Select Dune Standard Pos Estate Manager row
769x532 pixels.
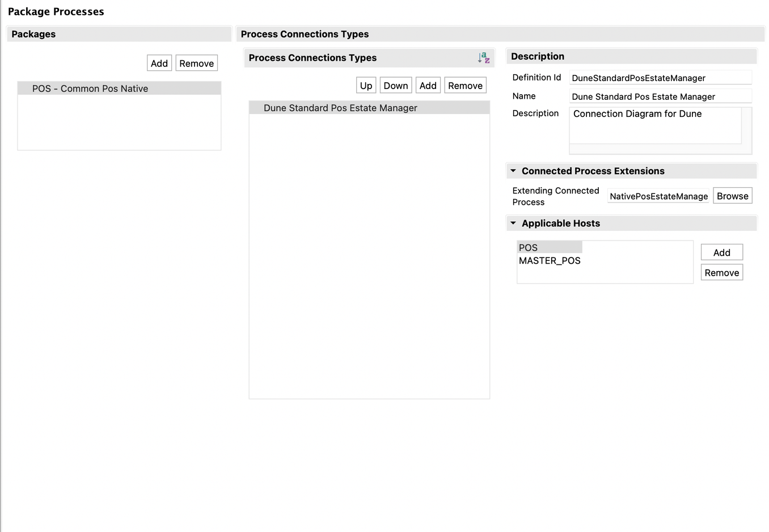[369, 108]
